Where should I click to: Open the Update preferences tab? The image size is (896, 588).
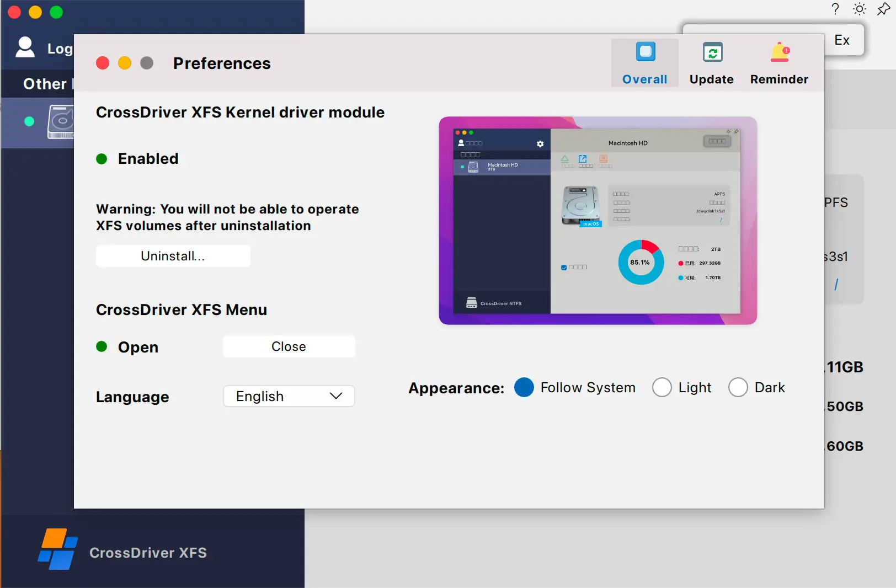712,63
